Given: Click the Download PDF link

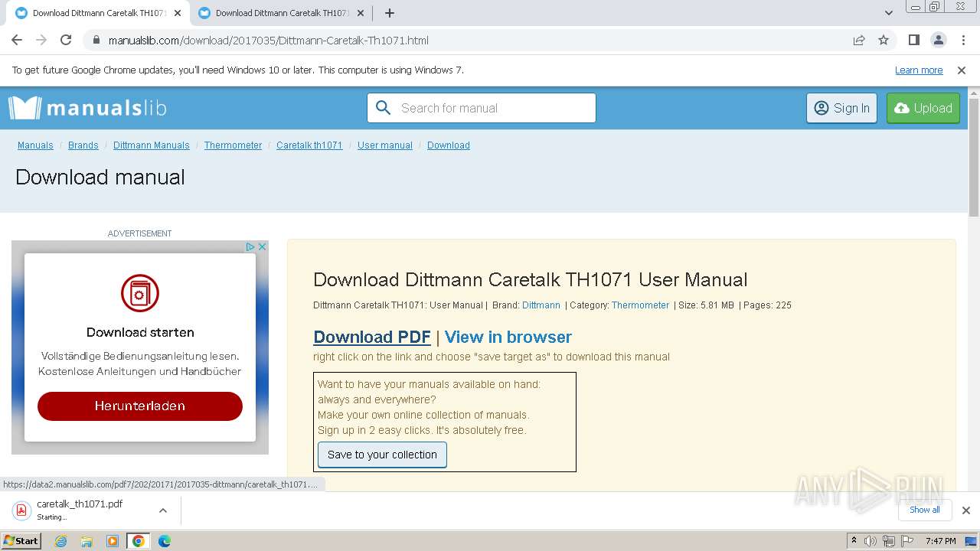Looking at the screenshot, I should point(372,337).
